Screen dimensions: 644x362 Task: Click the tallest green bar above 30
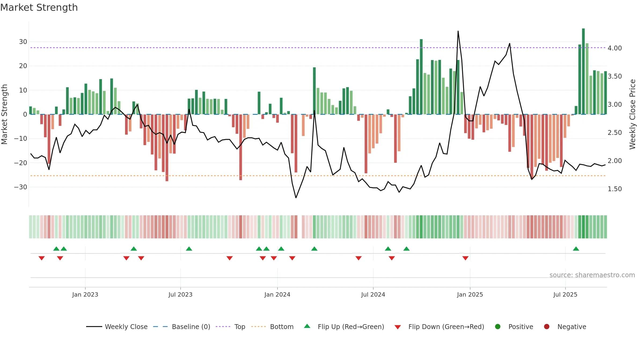(583, 71)
